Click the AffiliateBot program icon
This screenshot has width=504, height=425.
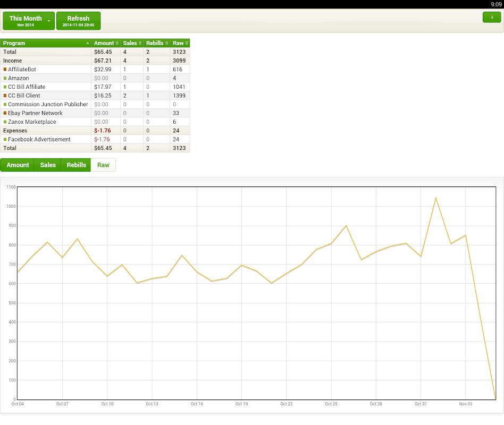5,70
